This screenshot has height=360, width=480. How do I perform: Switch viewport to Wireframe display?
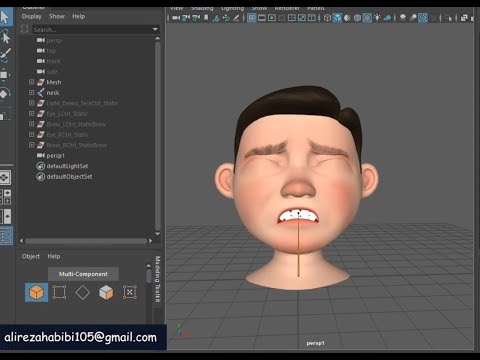click(x=327, y=18)
